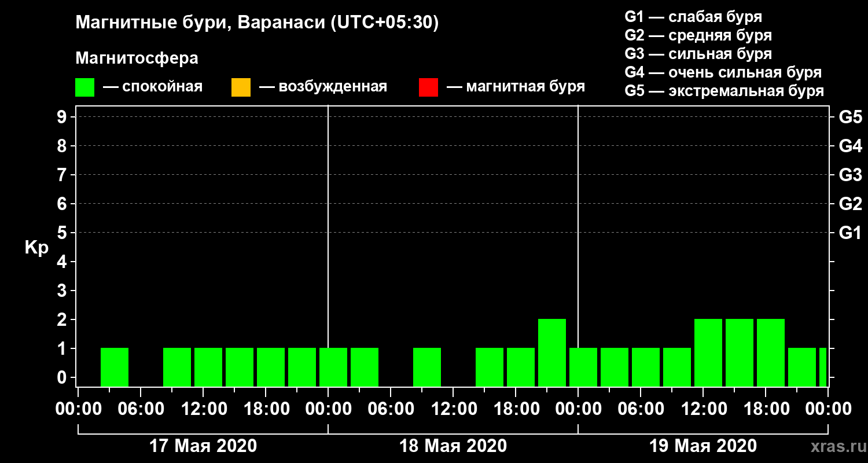Click the Kp 2 bar at 12:00 on 19 May
Viewport: 868px width, 463px height.
coord(708,352)
